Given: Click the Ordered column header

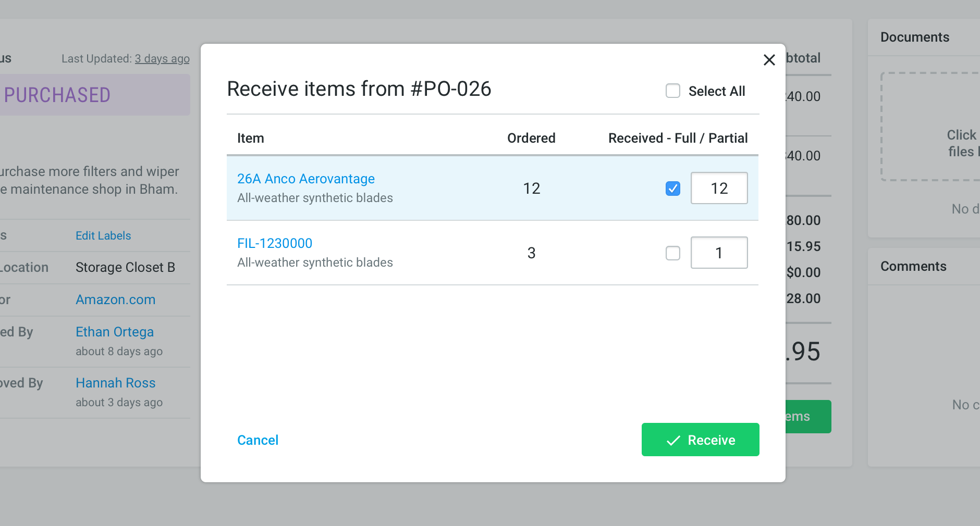Looking at the screenshot, I should (x=531, y=138).
